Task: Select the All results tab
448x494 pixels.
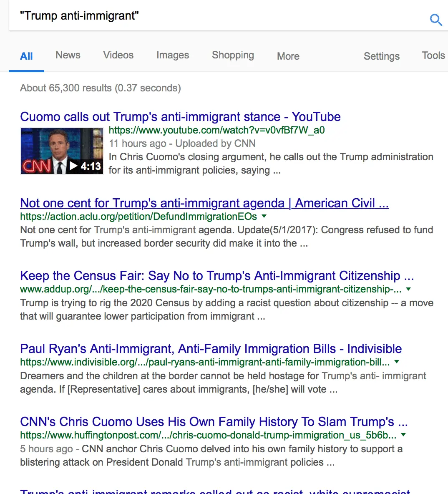Action: coord(26,56)
